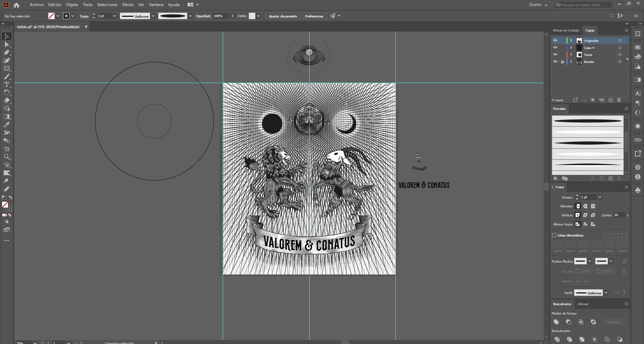Click the Ajustar documento button
The width and height of the screenshot is (644, 344).
[x=283, y=16]
